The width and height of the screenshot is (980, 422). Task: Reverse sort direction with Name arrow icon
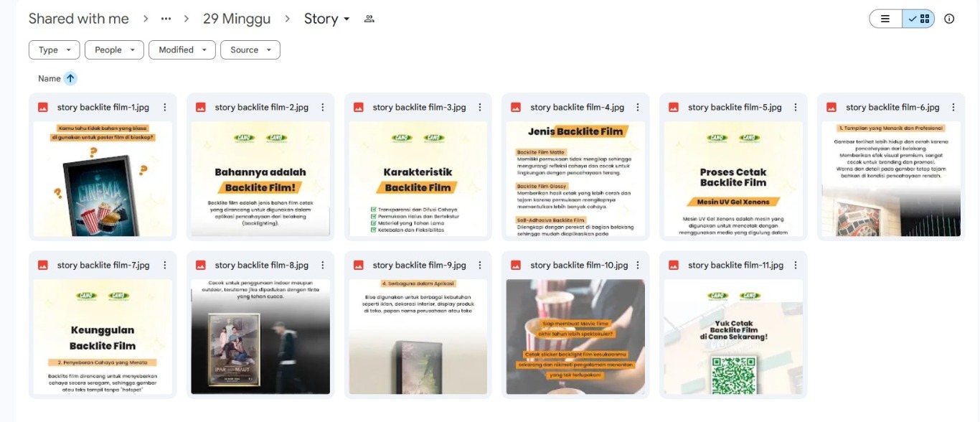[70, 78]
